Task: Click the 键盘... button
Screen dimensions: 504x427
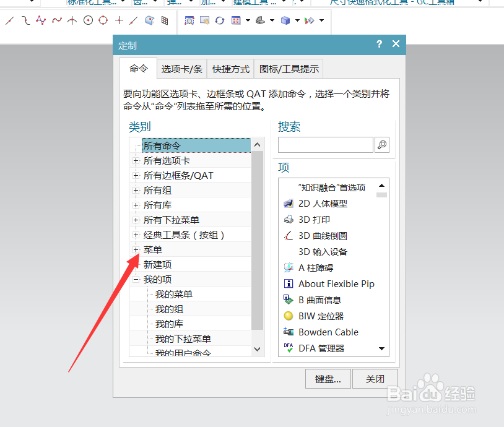Action: 328,379
